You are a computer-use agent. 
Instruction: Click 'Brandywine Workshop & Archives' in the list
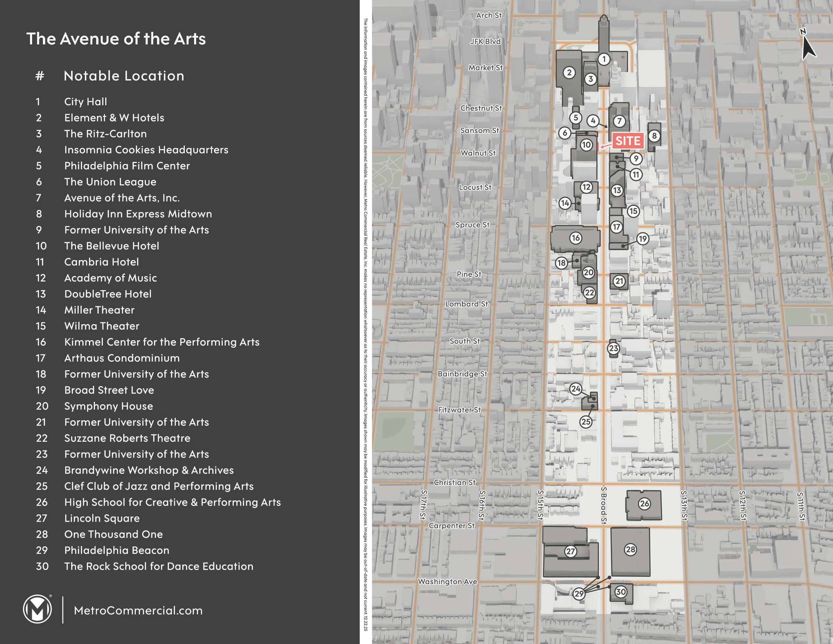pyautogui.click(x=149, y=470)
